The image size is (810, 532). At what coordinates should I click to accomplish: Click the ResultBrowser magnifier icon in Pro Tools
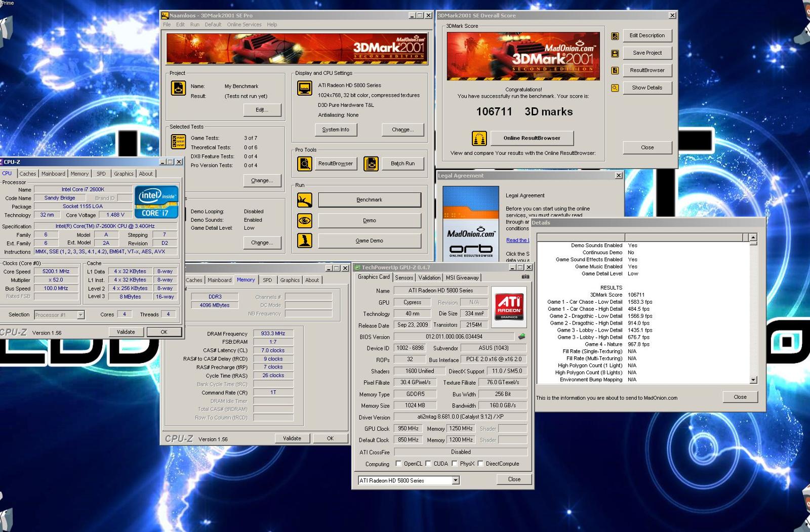point(304,163)
